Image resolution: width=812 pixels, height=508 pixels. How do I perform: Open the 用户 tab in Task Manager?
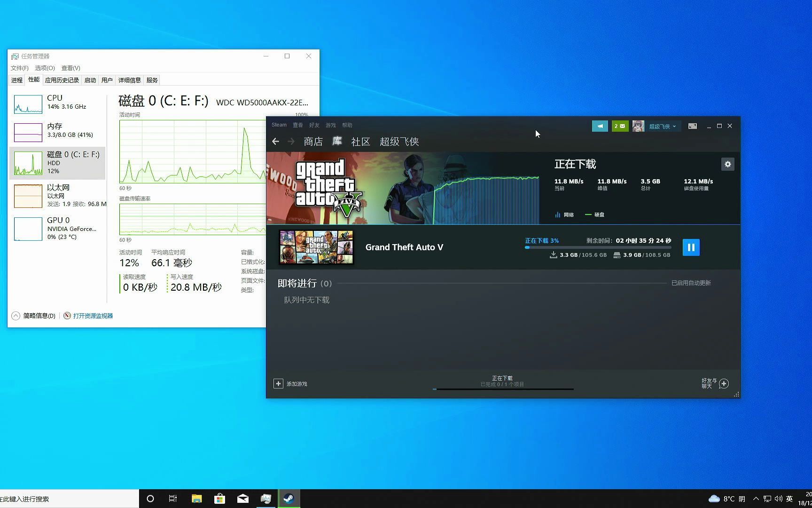pyautogui.click(x=107, y=80)
